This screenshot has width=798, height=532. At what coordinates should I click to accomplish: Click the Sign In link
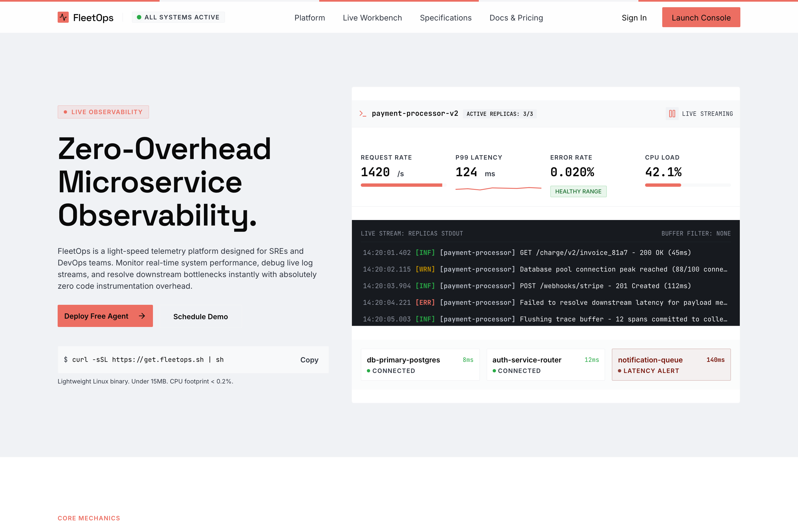coord(634,18)
